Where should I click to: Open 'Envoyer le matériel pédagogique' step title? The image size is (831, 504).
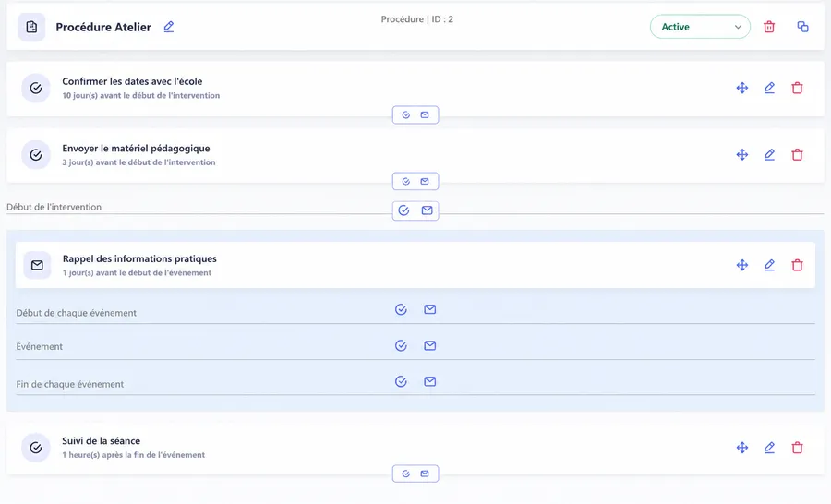(136, 149)
